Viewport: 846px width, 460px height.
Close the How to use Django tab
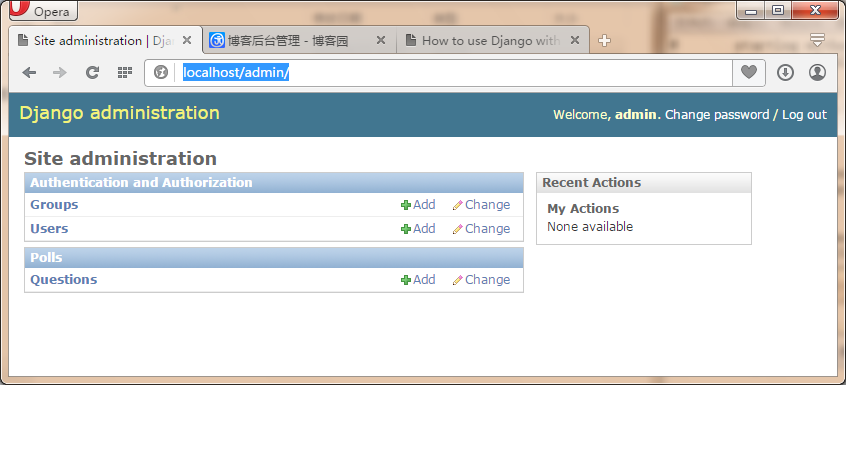click(575, 40)
